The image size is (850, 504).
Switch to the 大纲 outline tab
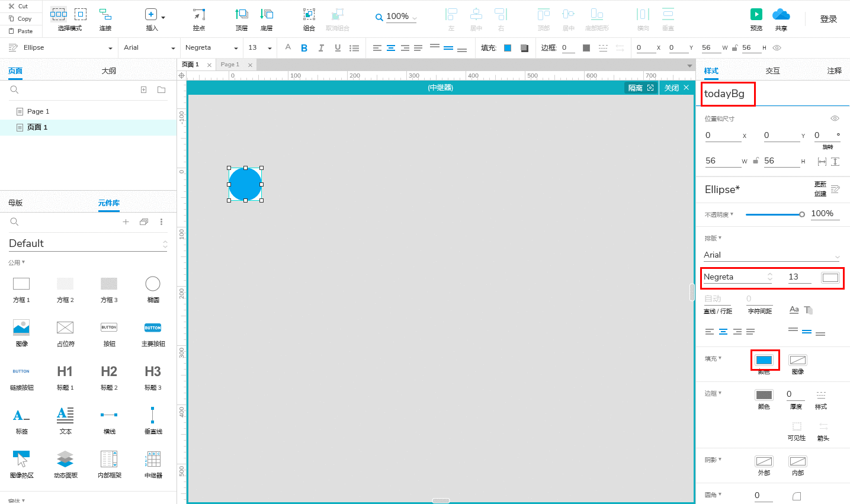pyautogui.click(x=109, y=70)
